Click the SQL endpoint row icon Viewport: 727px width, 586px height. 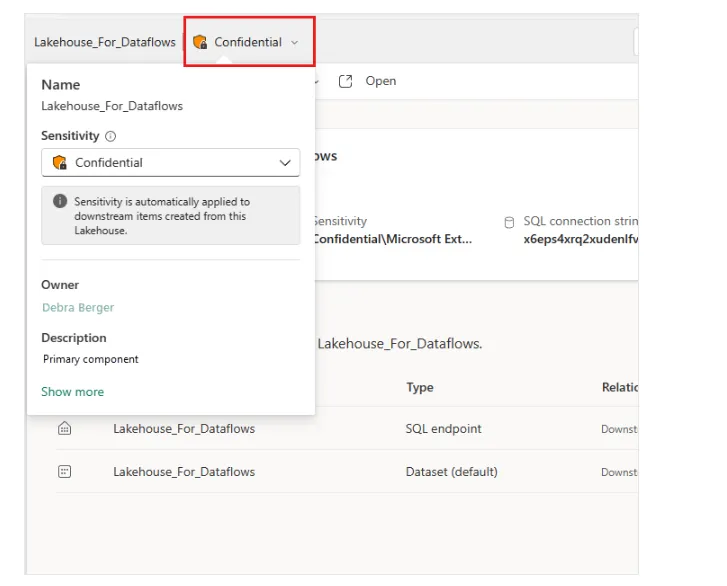tap(64, 428)
